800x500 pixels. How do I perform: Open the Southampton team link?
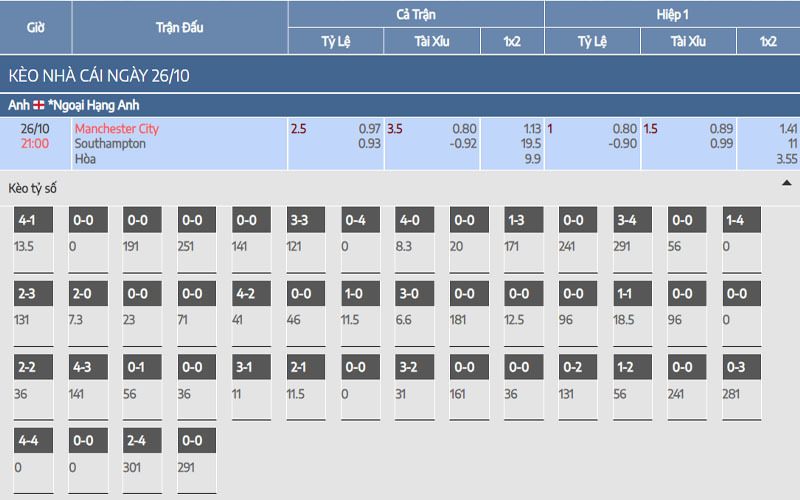110,143
